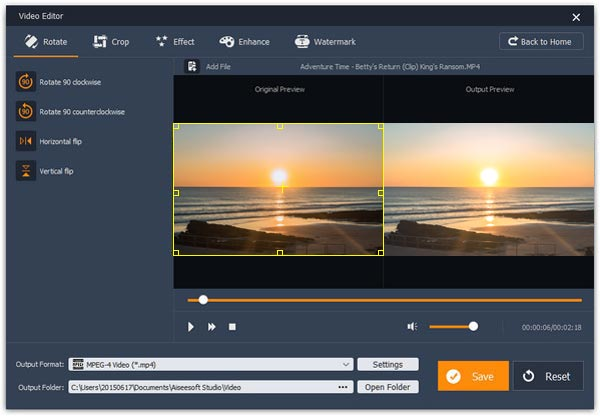Click the Save button
Image resolution: width=600 pixels, height=416 pixels.
472,376
